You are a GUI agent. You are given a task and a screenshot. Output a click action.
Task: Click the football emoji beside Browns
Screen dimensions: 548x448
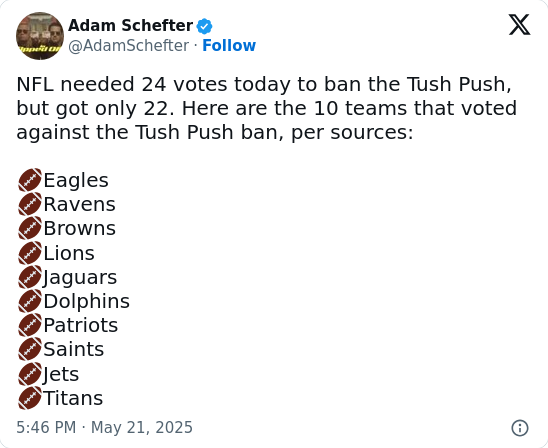[x=30, y=228]
